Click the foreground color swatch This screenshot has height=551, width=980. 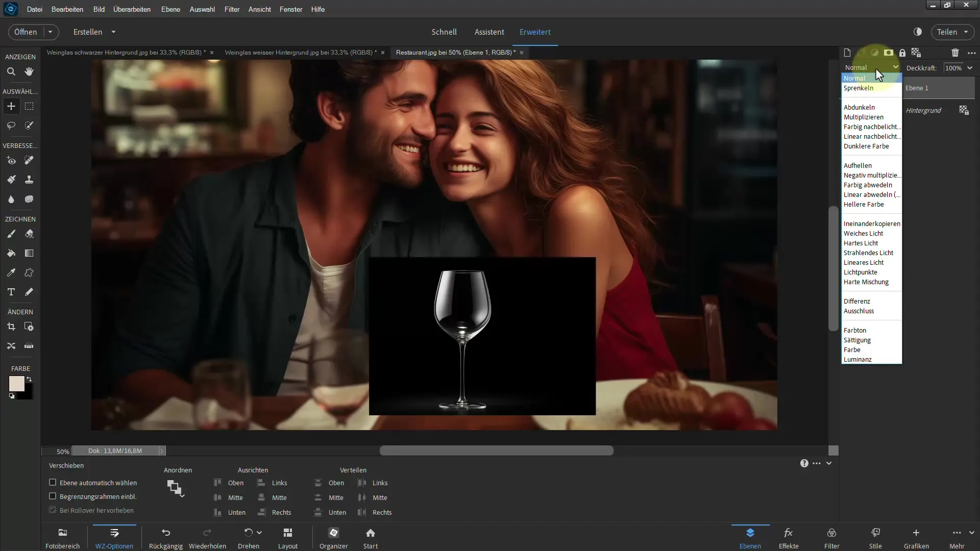16,384
